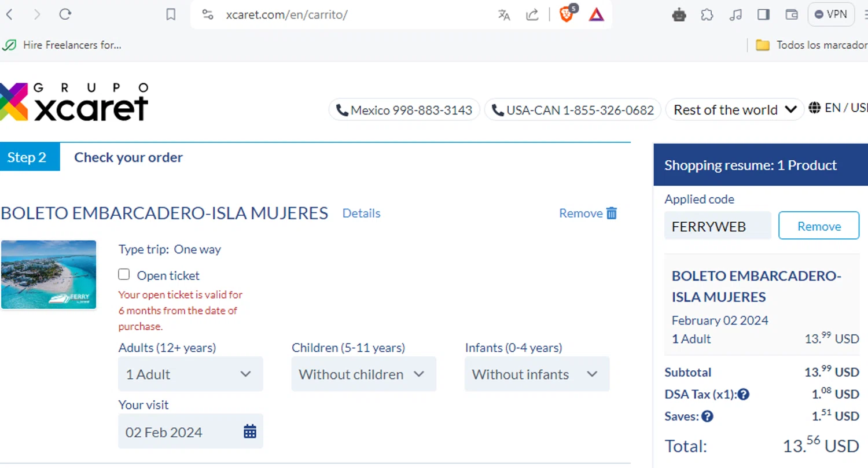The height and width of the screenshot is (468, 868).
Task: Remove the applied FERRYWEB code
Action: point(819,226)
